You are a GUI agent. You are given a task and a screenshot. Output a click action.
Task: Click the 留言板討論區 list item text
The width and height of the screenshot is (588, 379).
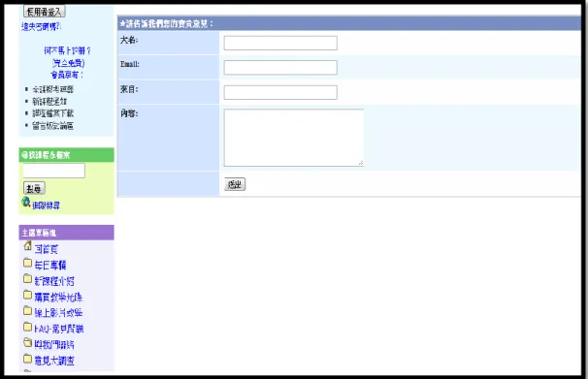(52, 126)
